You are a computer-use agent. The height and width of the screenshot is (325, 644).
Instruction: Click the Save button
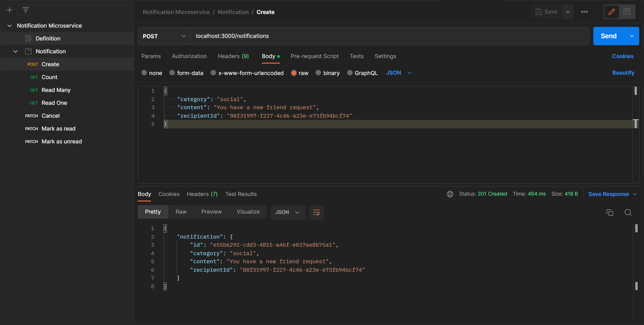tap(547, 12)
